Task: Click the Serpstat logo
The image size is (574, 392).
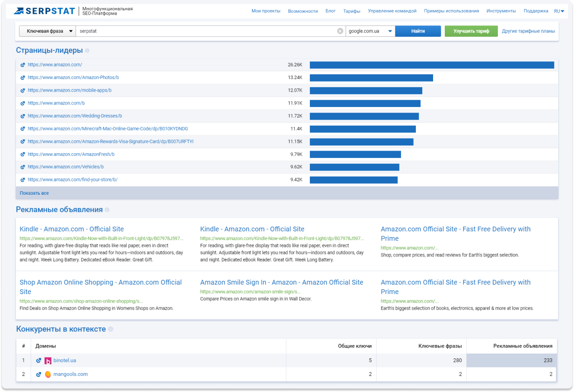Action: [x=44, y=11]
